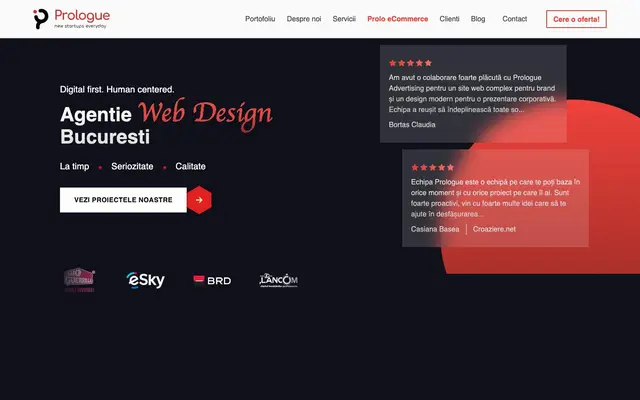Open the review starting 'Am avut o colaborare'
Image resolution: width=640 pixels, height=400 pixels.
[x=472, y=93]
